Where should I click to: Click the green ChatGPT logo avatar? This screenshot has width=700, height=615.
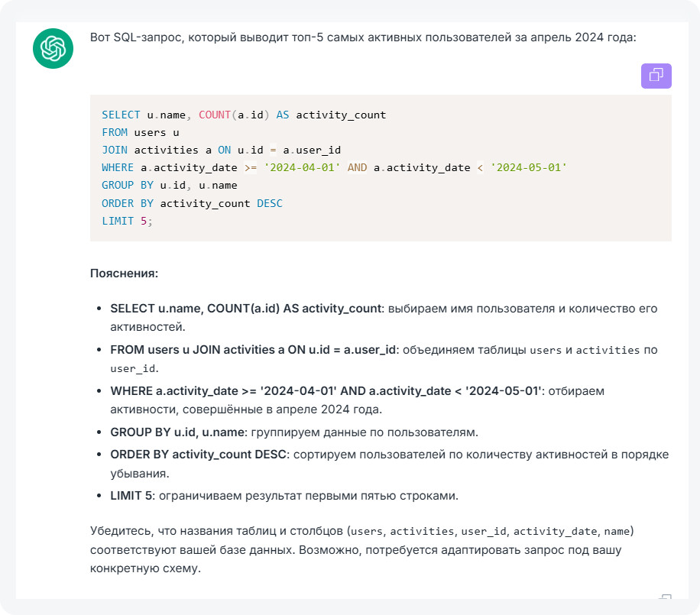53,48
